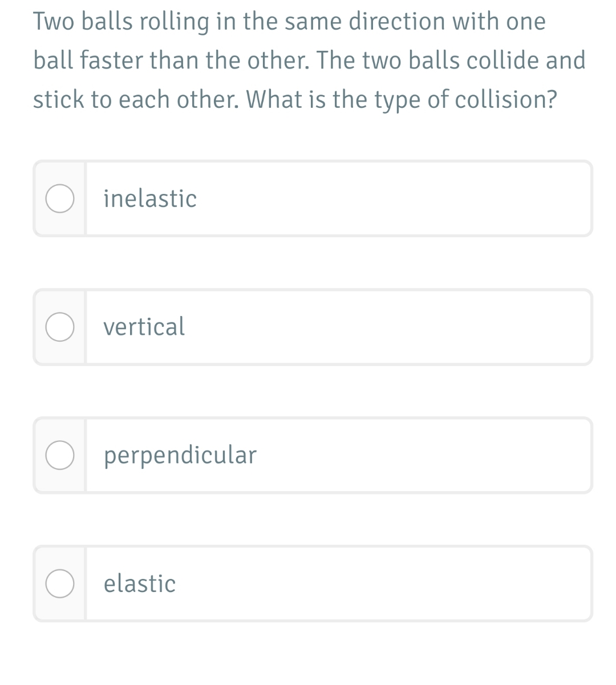Click the answer row containing perpendicular
The image size is (616, 685).
[314, 455]
